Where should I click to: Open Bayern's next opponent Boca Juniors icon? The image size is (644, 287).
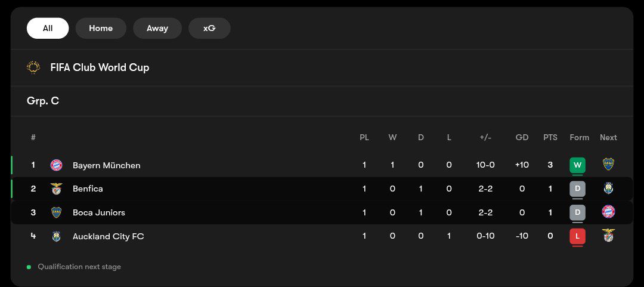608,164
